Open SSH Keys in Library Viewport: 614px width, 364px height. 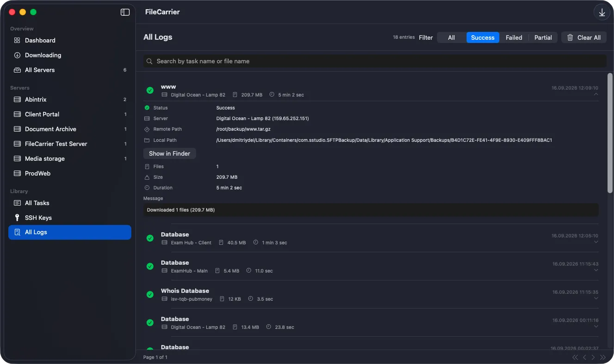tap(70, 218)
